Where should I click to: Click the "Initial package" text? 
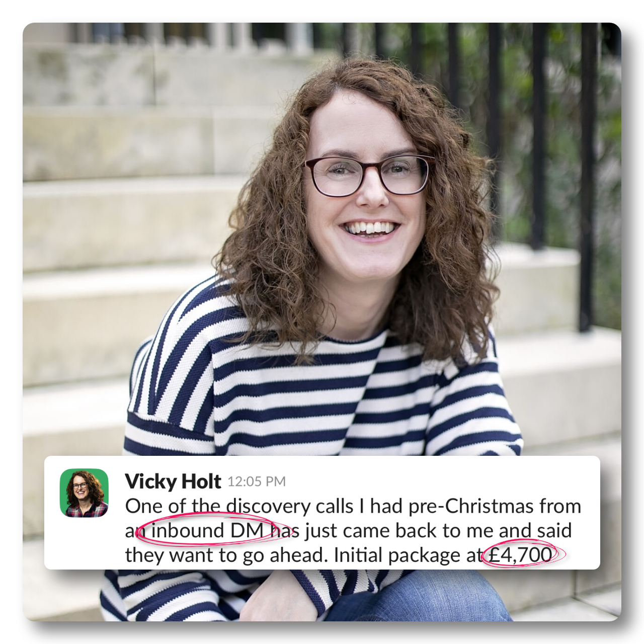396,555
